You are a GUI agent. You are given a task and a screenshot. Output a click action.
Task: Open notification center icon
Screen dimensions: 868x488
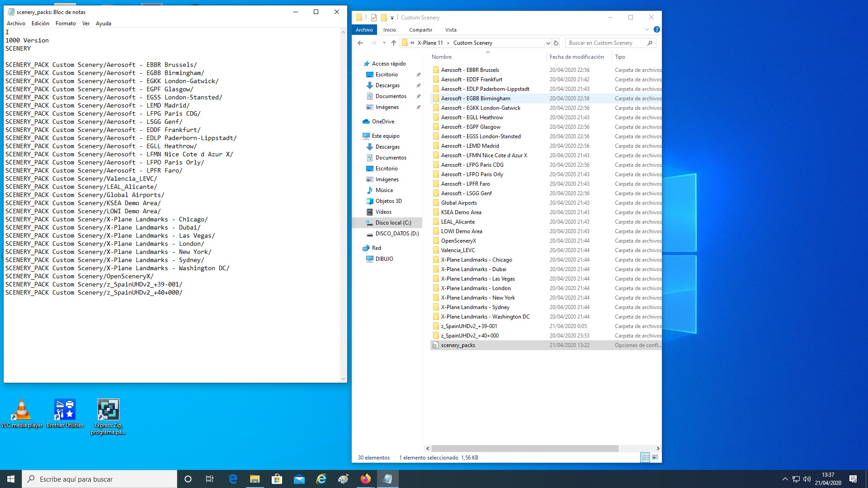tap(853, 479)
